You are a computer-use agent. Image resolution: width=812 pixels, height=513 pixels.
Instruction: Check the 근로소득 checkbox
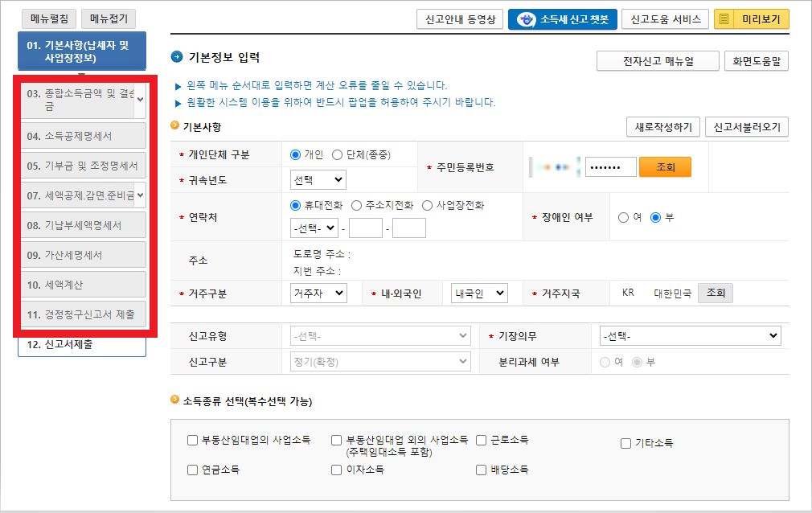pos(482,440)
